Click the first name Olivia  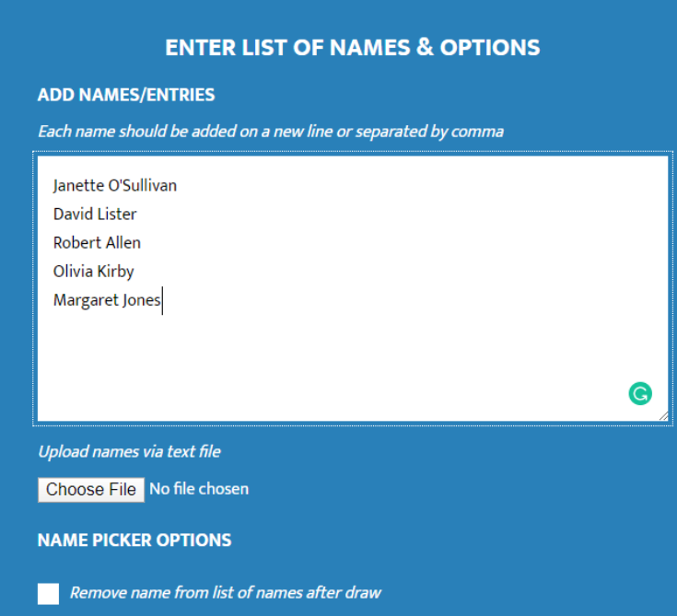pos(72,272)
